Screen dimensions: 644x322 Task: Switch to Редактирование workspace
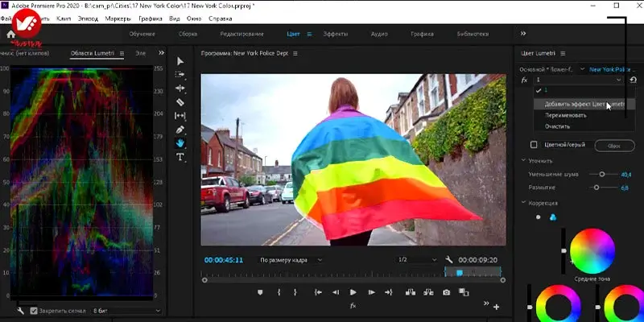coord(242,34)
